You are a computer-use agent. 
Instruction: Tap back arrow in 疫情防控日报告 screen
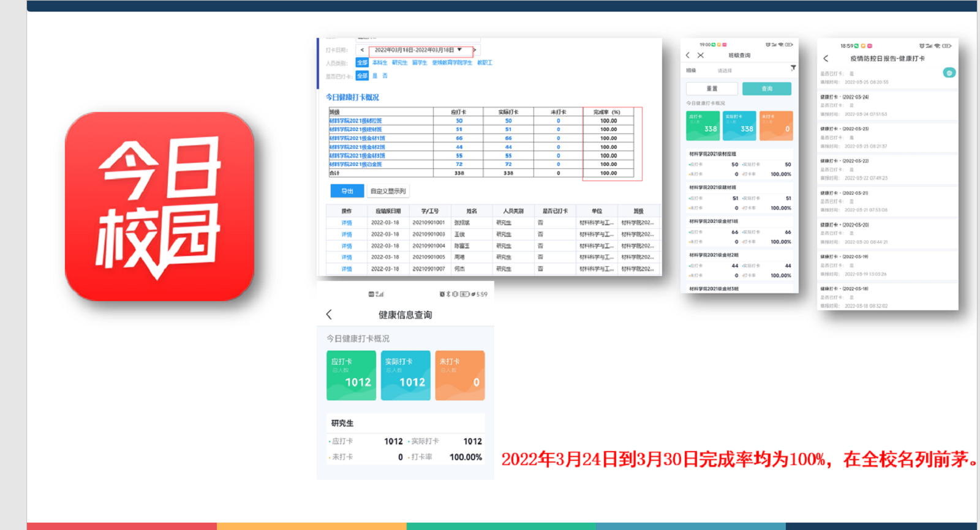826,59
